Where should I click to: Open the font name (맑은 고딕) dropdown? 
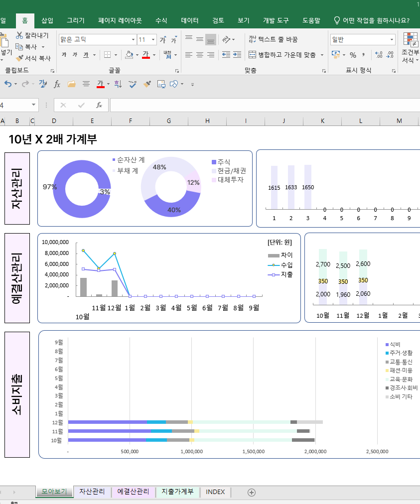tap(133, 39)
